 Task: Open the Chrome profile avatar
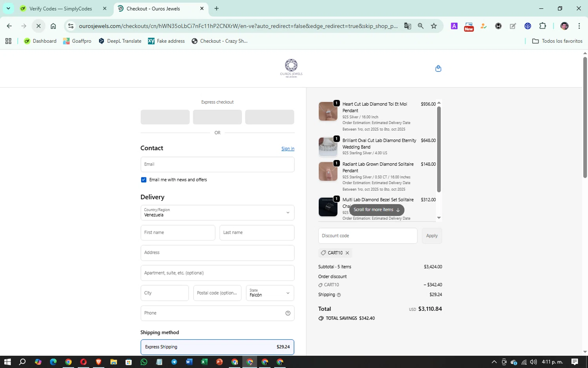point(564,26)
